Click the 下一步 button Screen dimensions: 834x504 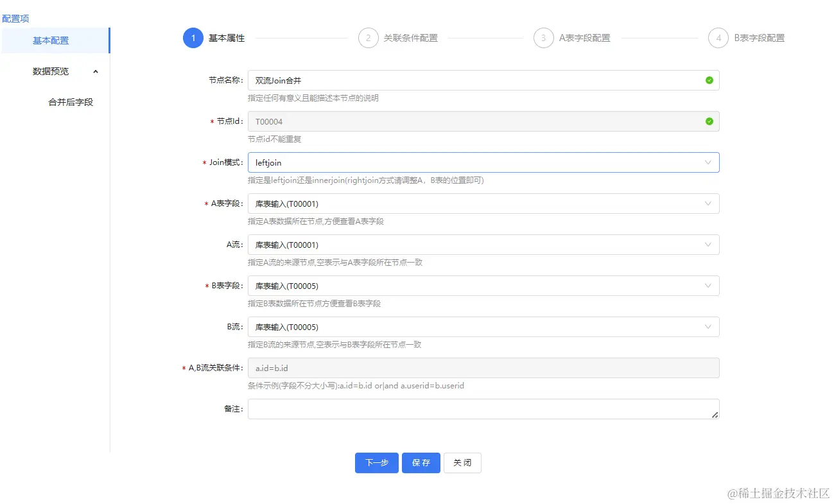tap(377, 463)
